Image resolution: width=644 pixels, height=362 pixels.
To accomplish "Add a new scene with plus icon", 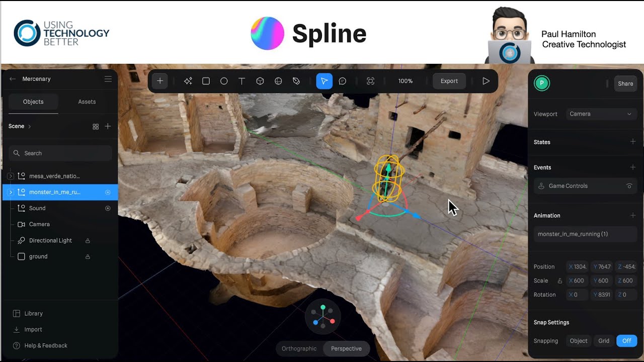I will click(x=108, y=126).
